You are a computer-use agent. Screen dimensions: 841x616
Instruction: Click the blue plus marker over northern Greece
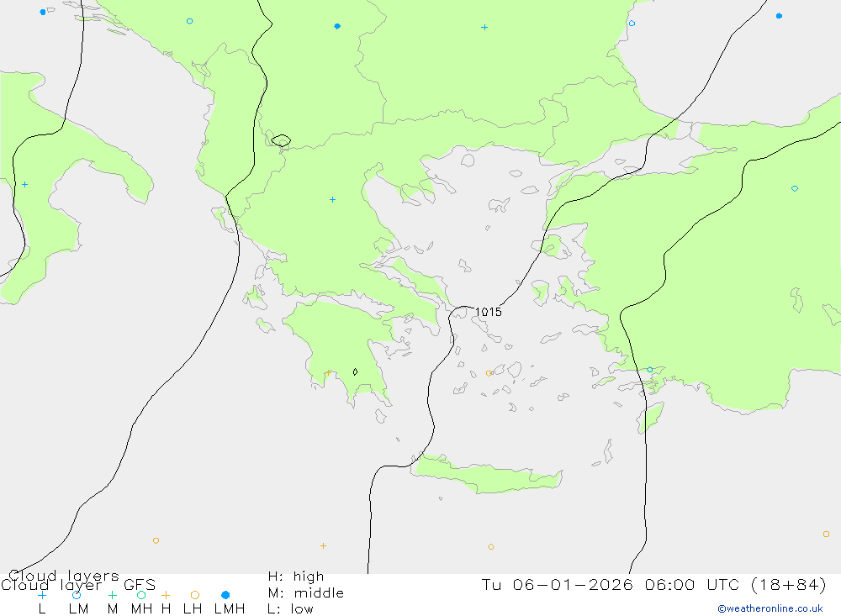332,199
